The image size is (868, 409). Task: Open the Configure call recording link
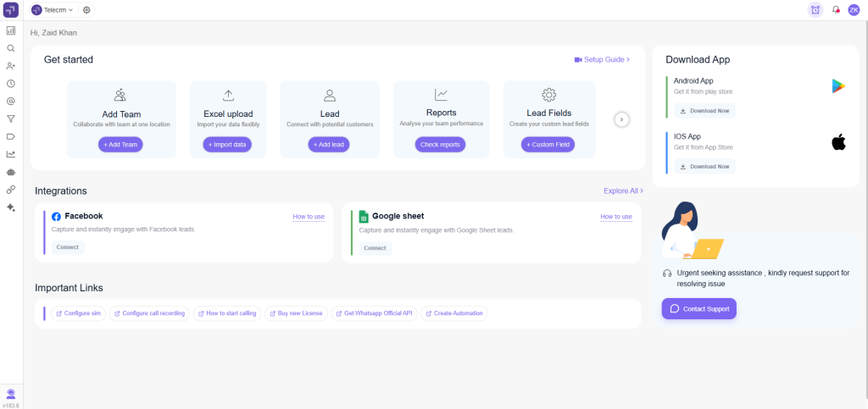tap(149, 313)
